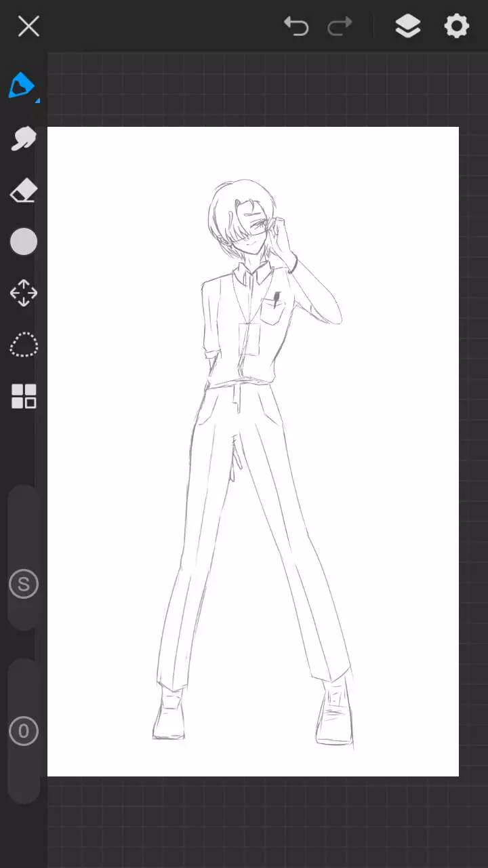Adjust opacity with the 0 slider

[x=24, y=731]
